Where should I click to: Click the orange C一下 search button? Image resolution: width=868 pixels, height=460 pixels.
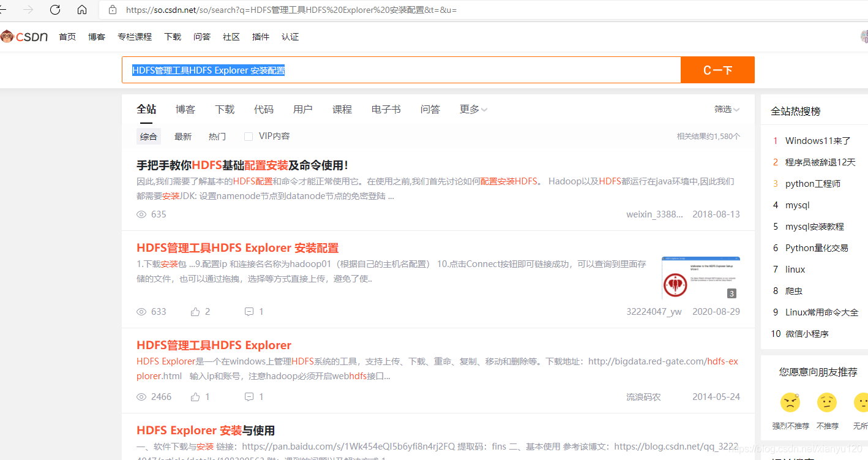[717, 70]
